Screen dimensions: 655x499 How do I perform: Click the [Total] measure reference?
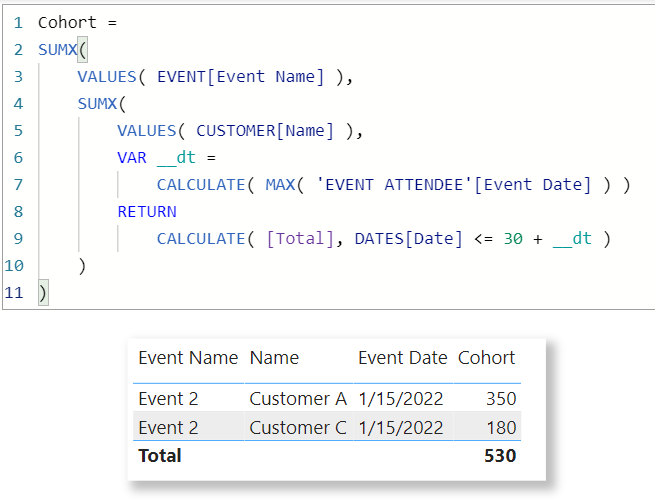(300, 239)
